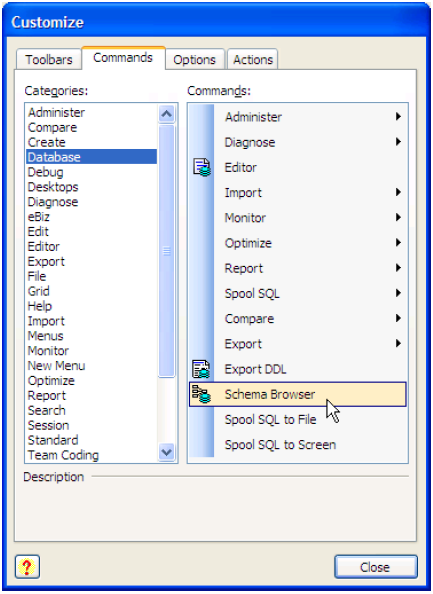
Task: Select the New Menu category
Action: point(56,366)
